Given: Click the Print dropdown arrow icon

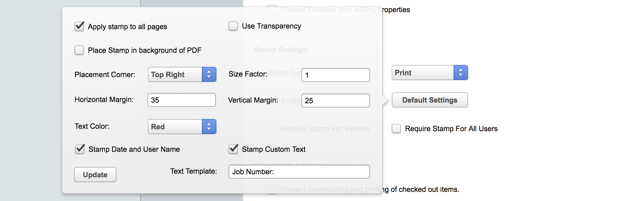Looking at the screenshot, I should (461, 73).
